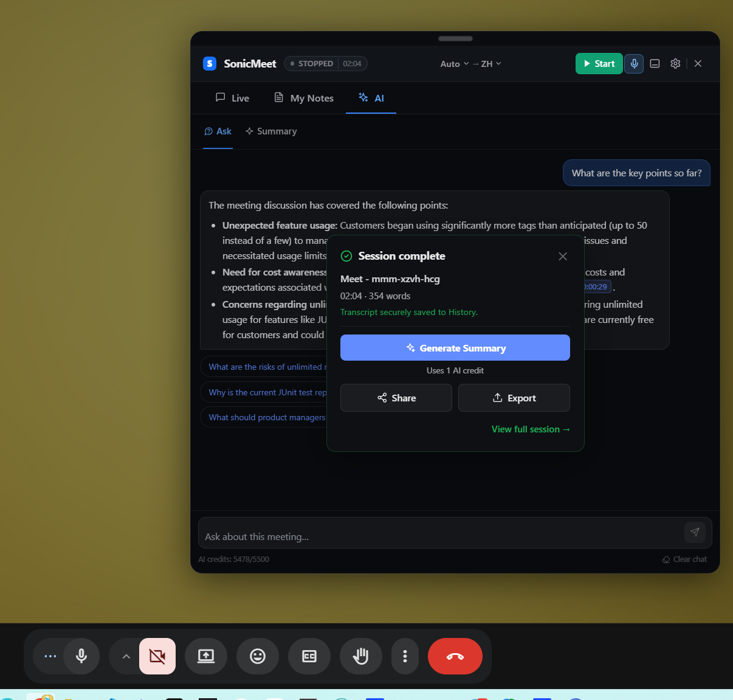The height and width of the screenshot is (700, 733).
Task: Click '02:04 · 354 words' session stats
Action: click(x=375, y=296)
